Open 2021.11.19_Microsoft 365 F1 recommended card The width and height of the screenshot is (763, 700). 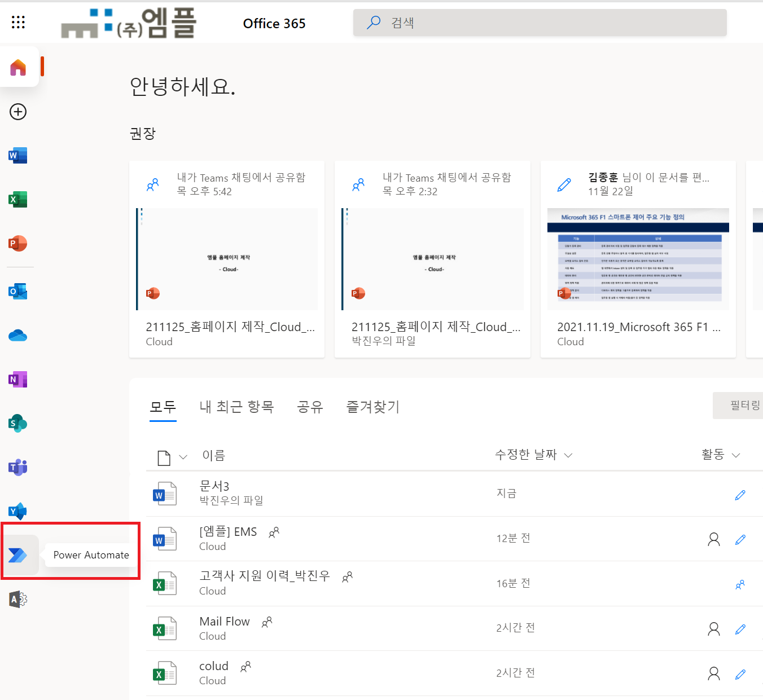[x=638, y=259]
